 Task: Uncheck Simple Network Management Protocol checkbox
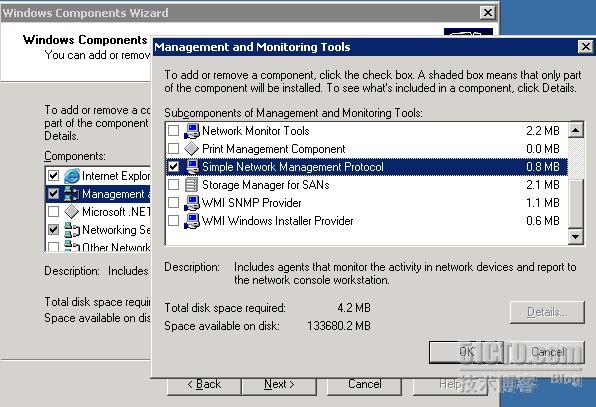pos(173,167)
